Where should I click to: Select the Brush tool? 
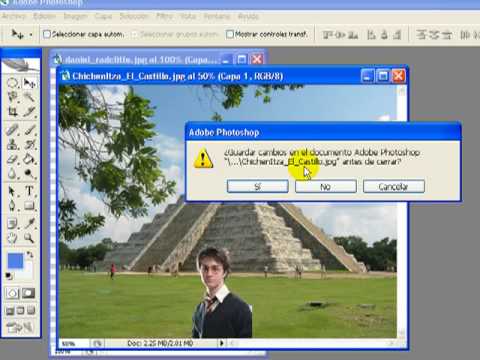(x=29, y=130)
